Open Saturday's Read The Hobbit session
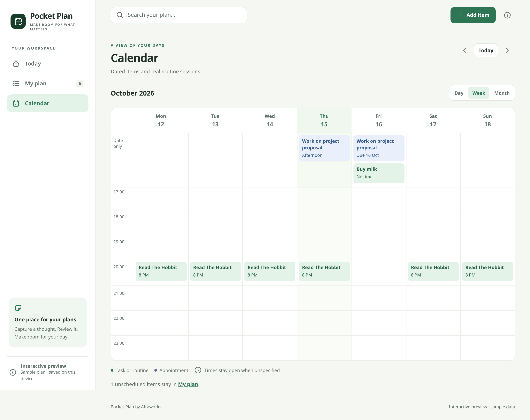 point(433,271)
